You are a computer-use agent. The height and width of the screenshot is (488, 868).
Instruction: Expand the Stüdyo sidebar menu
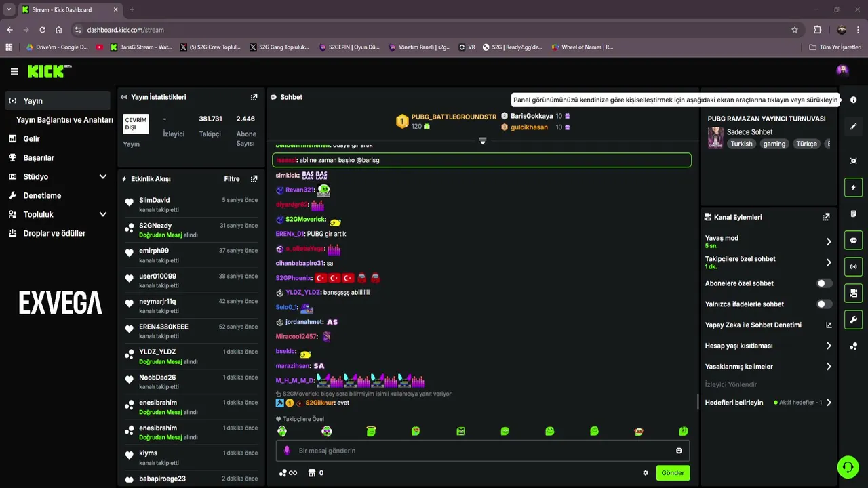103,177
